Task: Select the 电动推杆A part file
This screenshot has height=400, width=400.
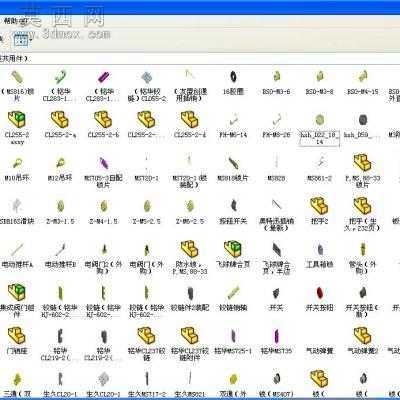Action: (x=17, y=249)
